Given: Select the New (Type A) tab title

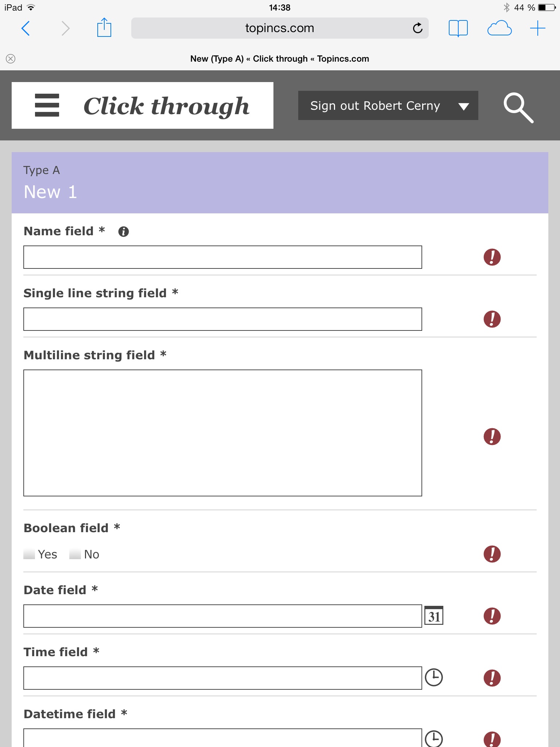Looking at the screenshot, I should pos(279,59).
